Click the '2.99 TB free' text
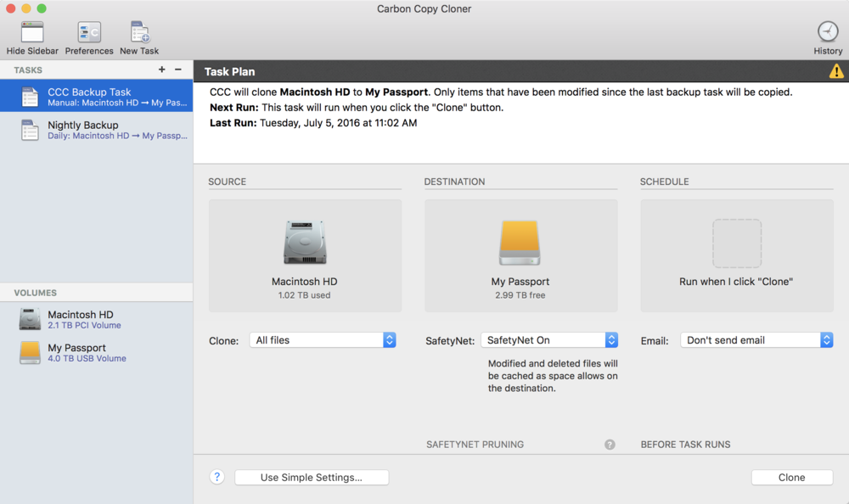 (520, 295)
